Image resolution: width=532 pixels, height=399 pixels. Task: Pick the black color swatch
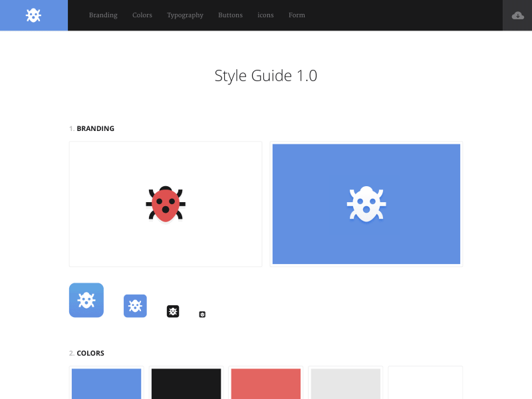tap(186, 384)
